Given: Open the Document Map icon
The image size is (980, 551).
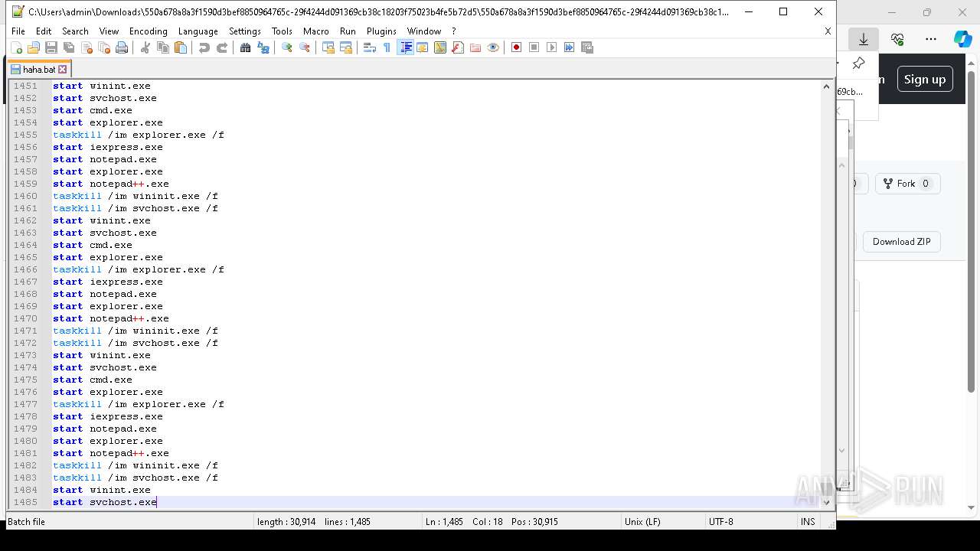Looking at the screenshot, I should click(440, 47).
